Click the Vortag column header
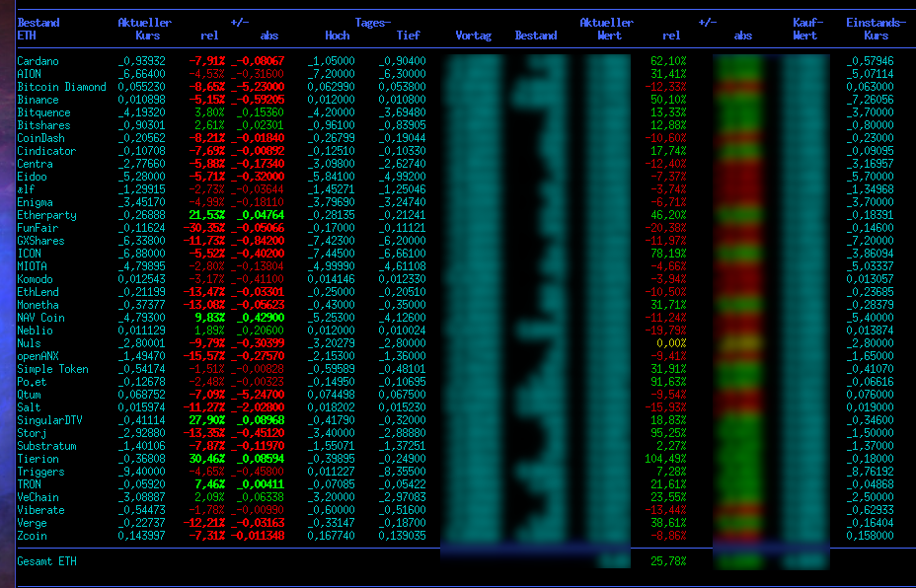The width and height of the screenshot is (916, 588). click(x=473, y=36)
